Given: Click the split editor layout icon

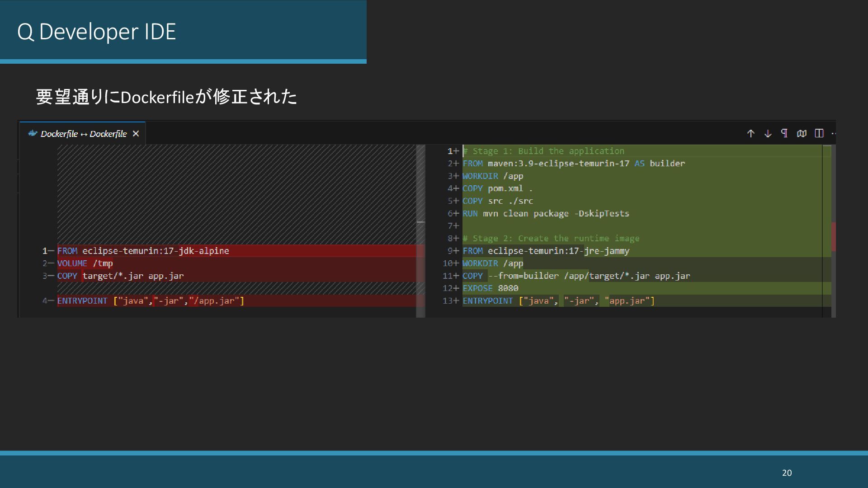Looking at the screenshot, I should (819, 133).
